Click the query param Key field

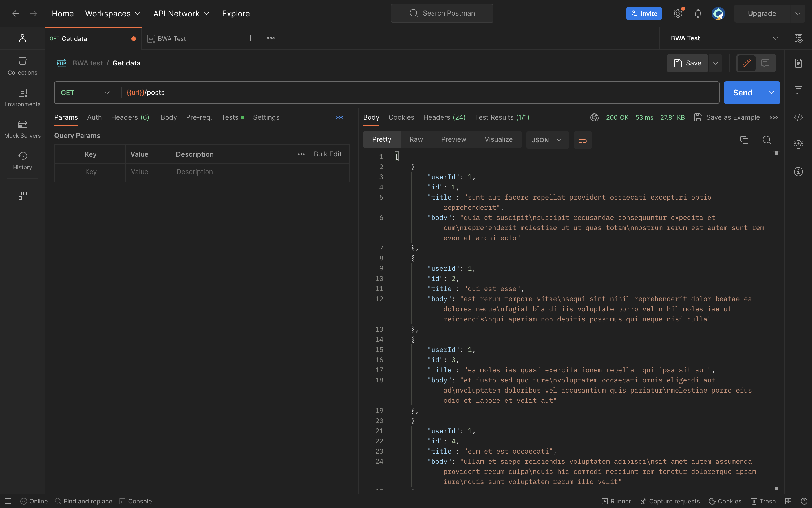pyautogui.click(x=102, y=172)
